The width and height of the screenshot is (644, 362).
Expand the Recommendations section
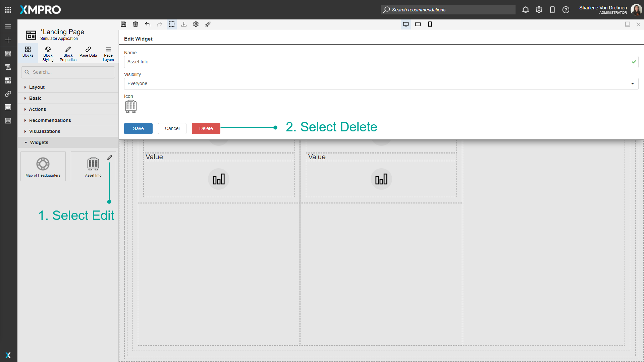pyautogui.click(x=49, y=120)
